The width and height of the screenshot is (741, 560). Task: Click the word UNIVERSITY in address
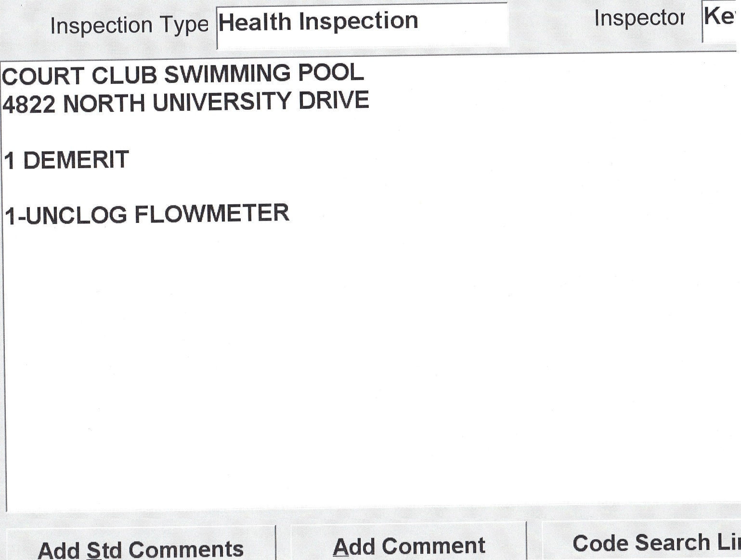[222, 102]
